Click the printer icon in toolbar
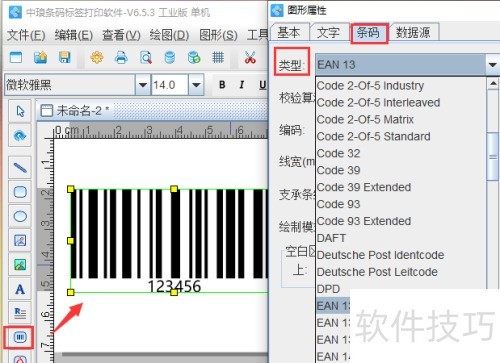Image resolution: width=500 pixels, height=363 pixels. (x=121, y=57)
